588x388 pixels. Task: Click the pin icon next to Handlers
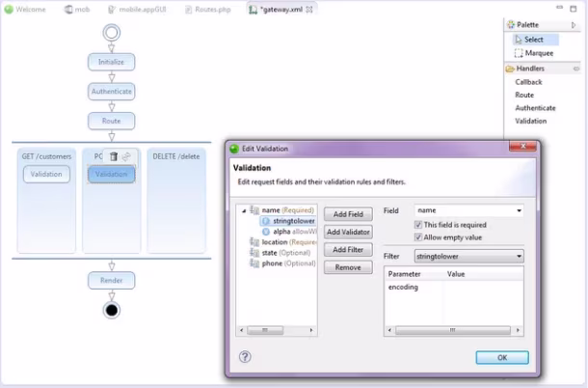[x=576, y=69]
